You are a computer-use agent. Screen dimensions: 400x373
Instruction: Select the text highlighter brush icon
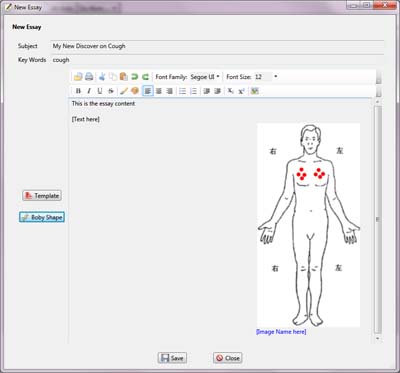(124, 91)
